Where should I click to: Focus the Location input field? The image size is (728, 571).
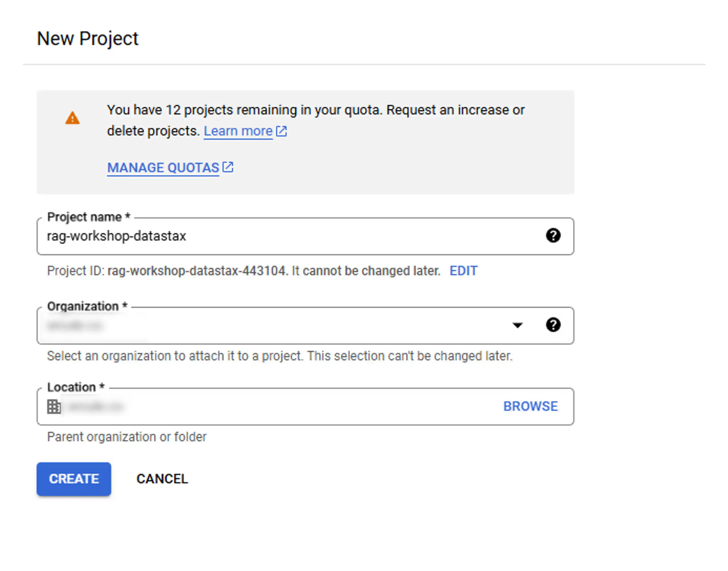click(x=267, y=407)
